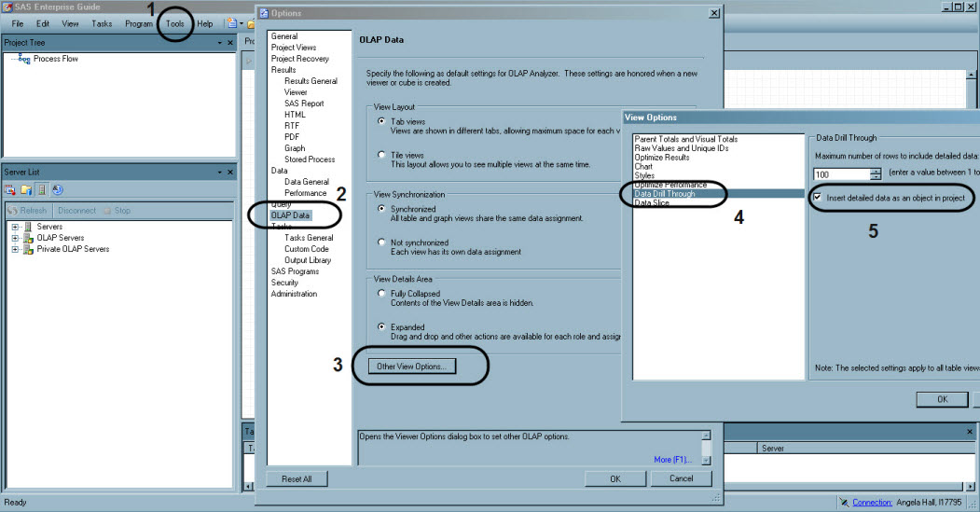
Task: Select Project Views in options list
Action: tap(294, 48)
